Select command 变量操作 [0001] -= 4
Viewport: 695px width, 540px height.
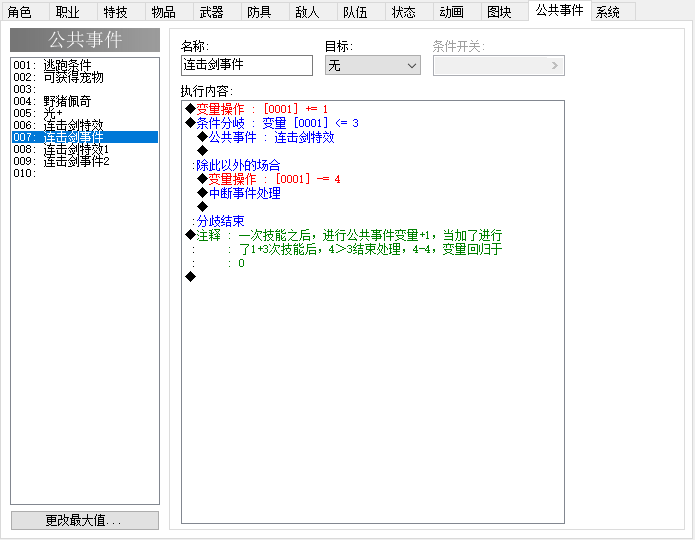pos(373,179)
